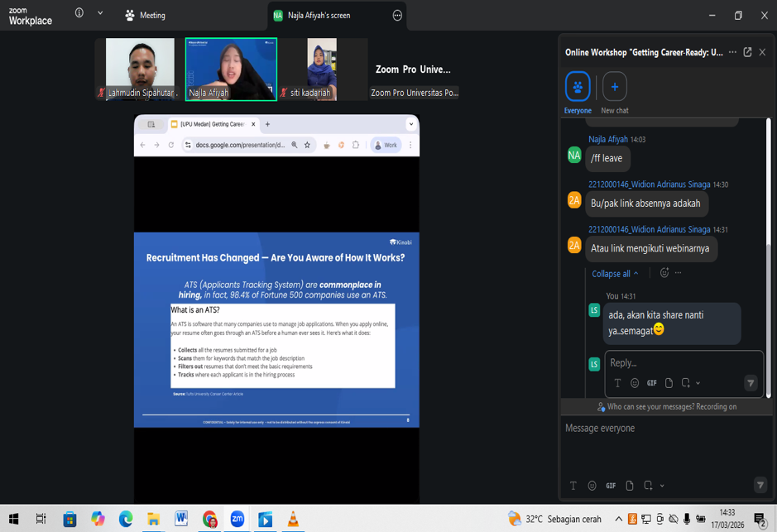Collapse all thread replies
Image resolution: width=777 pixels, height=532 pixels.
pos(614,274)
